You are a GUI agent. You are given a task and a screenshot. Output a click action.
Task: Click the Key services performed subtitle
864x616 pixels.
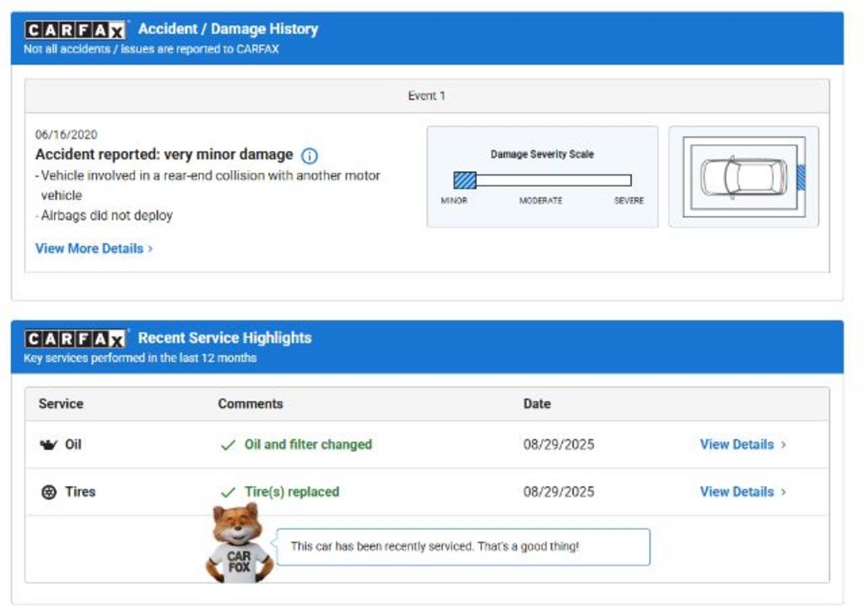coord(140,358)
